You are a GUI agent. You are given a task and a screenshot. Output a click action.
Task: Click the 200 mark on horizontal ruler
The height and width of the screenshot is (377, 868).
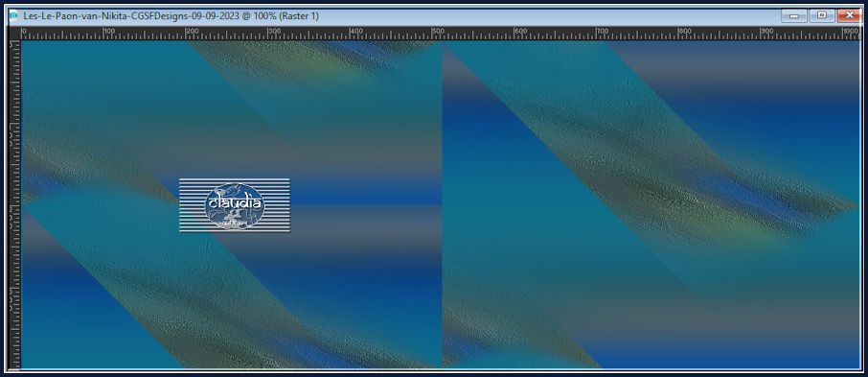192,31
